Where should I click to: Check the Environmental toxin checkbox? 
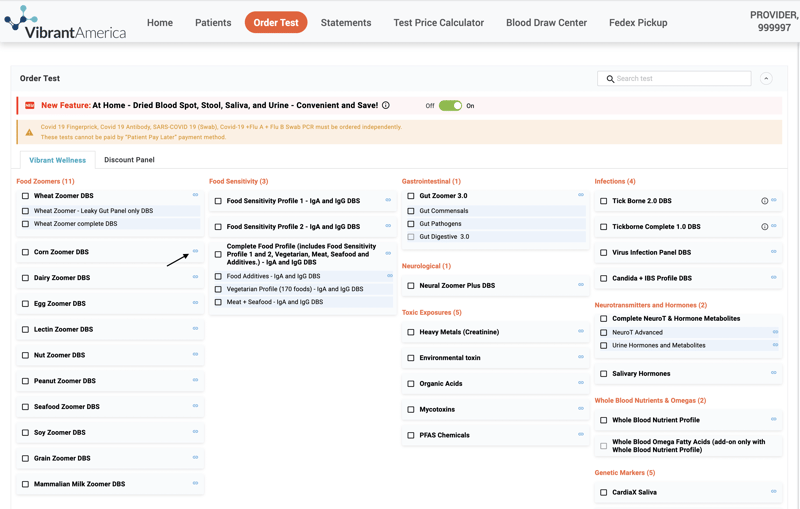tap(411, 358)
